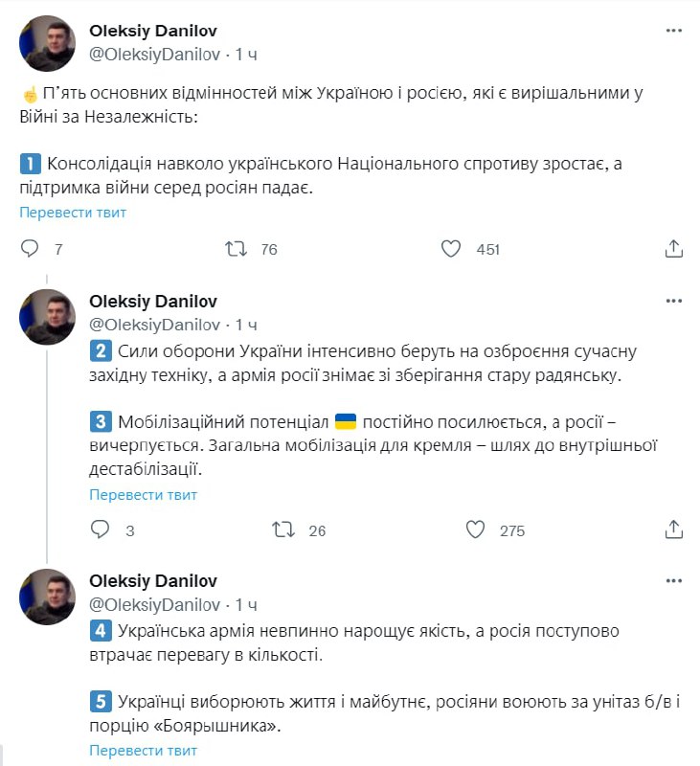Screen dimensions: 700x766
Task: Like the first tweet with 451 likes
Action: (x=451, y=249)
